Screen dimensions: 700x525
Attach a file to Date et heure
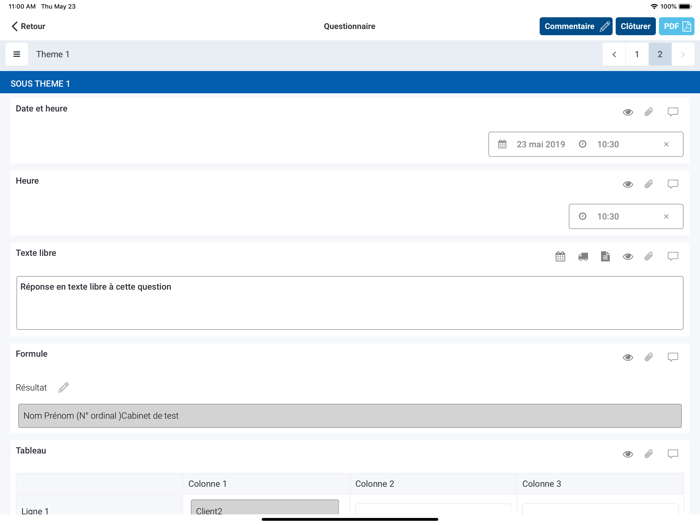pyautogui.click(x=649, y=112)
